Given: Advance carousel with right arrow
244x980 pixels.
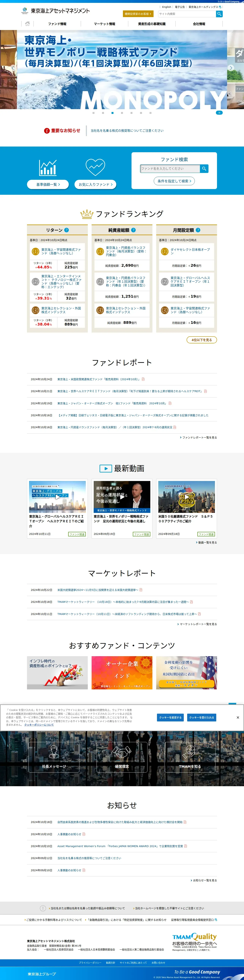Looking at the screenshot, I should [231, 68].
